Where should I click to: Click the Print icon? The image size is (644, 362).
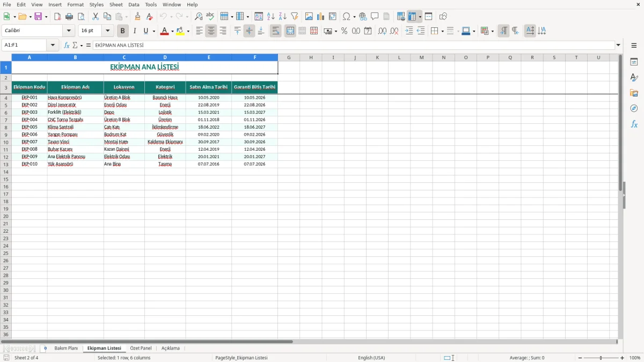(69, 17)
